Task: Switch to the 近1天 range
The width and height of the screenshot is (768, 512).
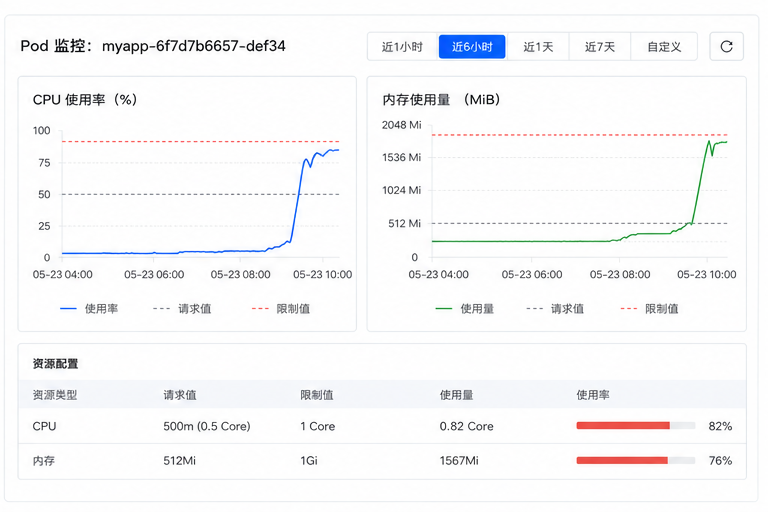Action: click(538, 47)
